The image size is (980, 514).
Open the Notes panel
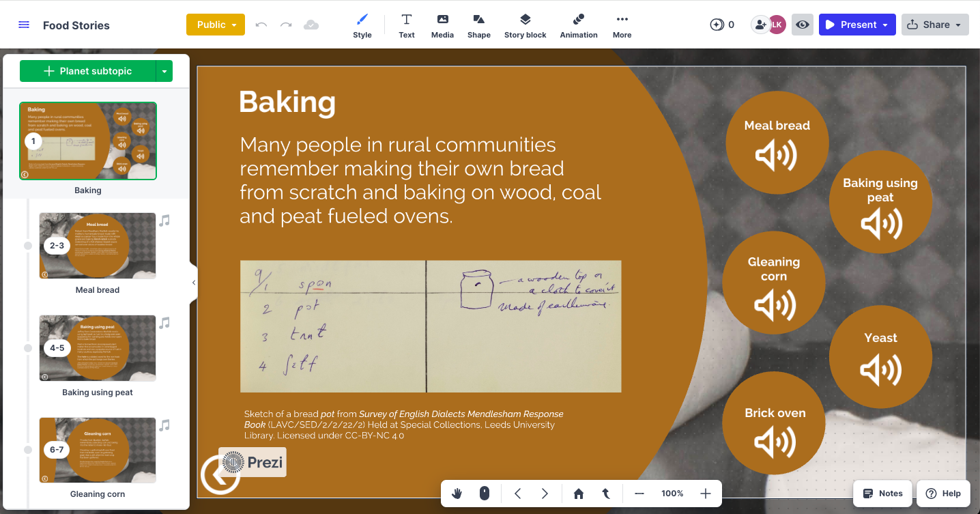pyautogui.click(x=882, y=494)
